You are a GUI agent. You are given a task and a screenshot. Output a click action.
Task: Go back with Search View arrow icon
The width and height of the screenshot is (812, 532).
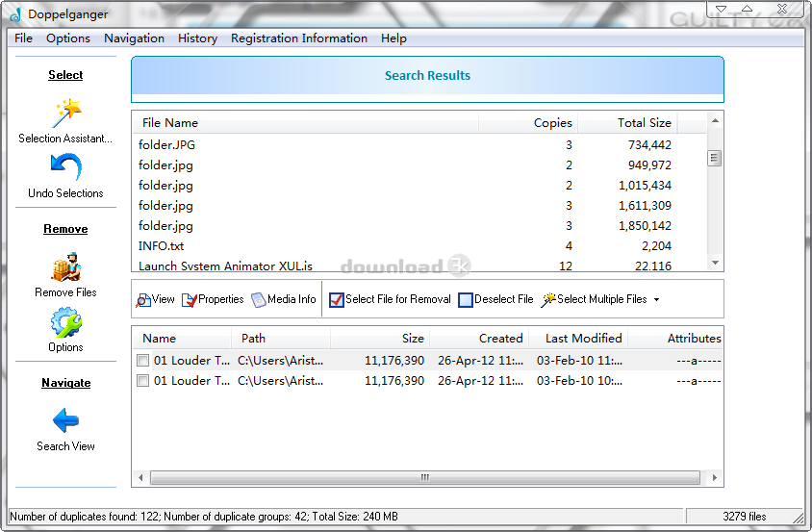point(65,420)
